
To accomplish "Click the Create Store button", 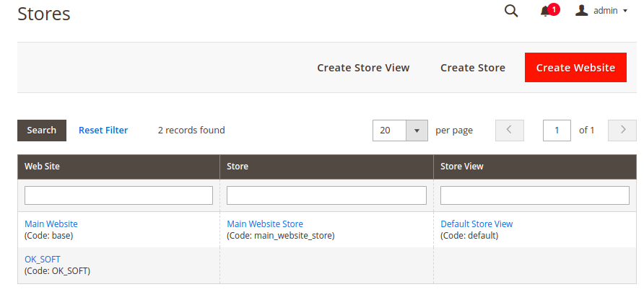I will [x=473, y=68].
